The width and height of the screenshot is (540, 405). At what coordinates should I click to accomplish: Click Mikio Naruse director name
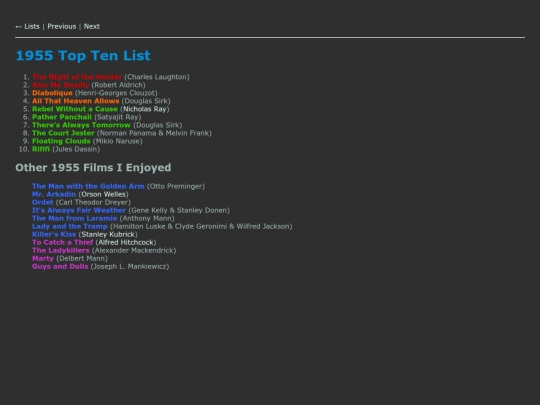point(117,141)
